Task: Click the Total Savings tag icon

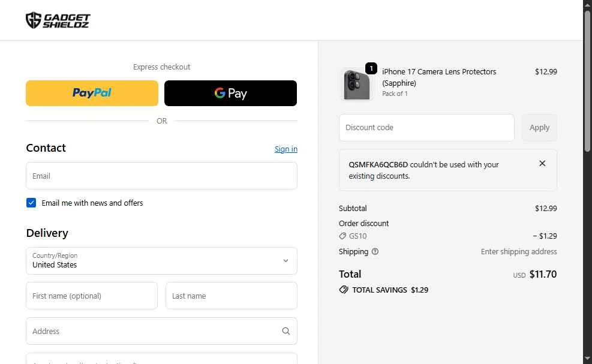Action: (344, 290)
